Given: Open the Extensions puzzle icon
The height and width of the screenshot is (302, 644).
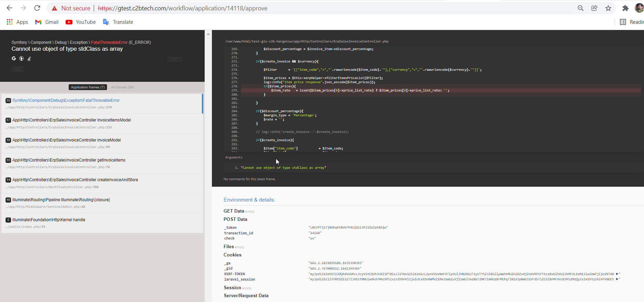Looking at the screenshot, I should pos(625,8).
